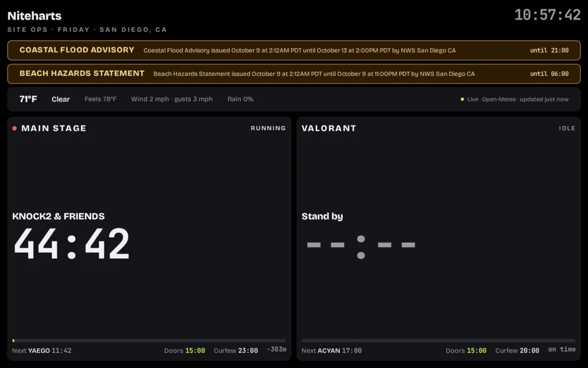Click the green live status dot

point(462,99)
